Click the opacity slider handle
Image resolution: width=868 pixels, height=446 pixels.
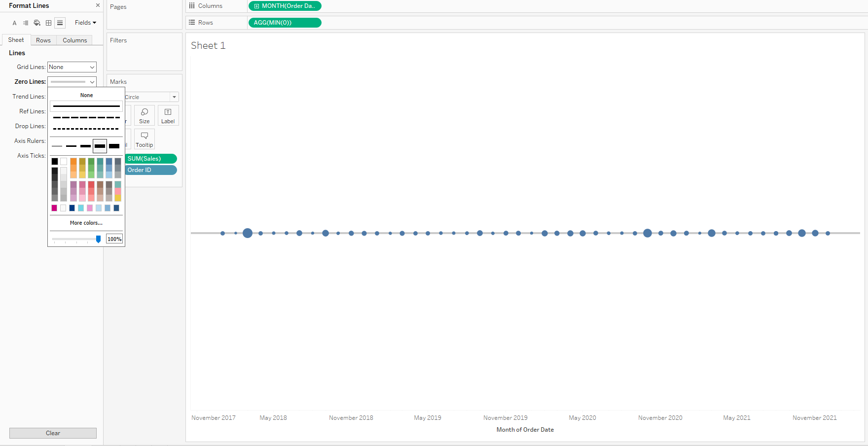[x=98, y=239]
